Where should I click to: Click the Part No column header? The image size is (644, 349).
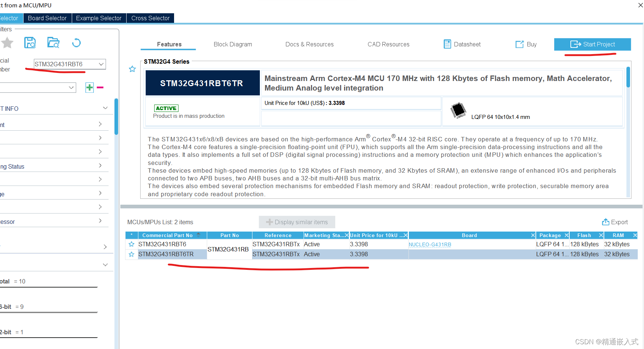(x=230, y=235)
